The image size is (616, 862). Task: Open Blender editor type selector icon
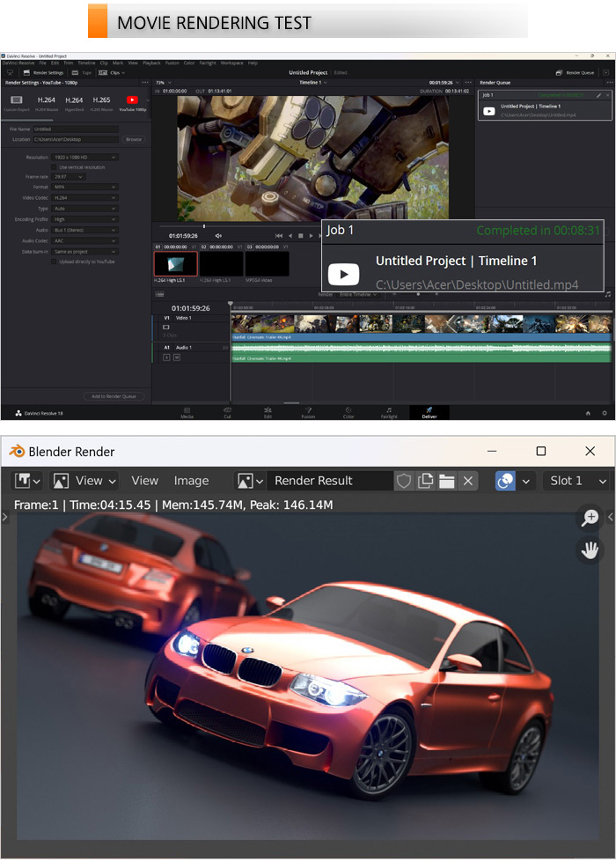[x=27, y=481]
